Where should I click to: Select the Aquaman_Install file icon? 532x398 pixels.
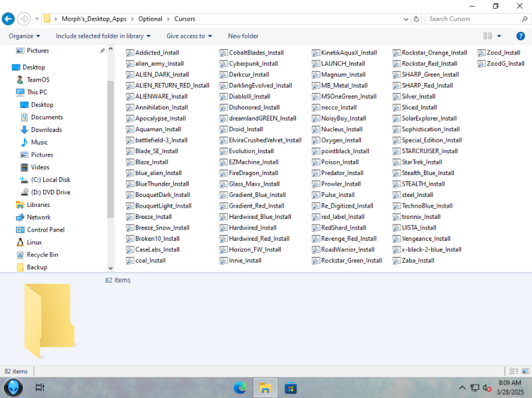tap(129, 129)
